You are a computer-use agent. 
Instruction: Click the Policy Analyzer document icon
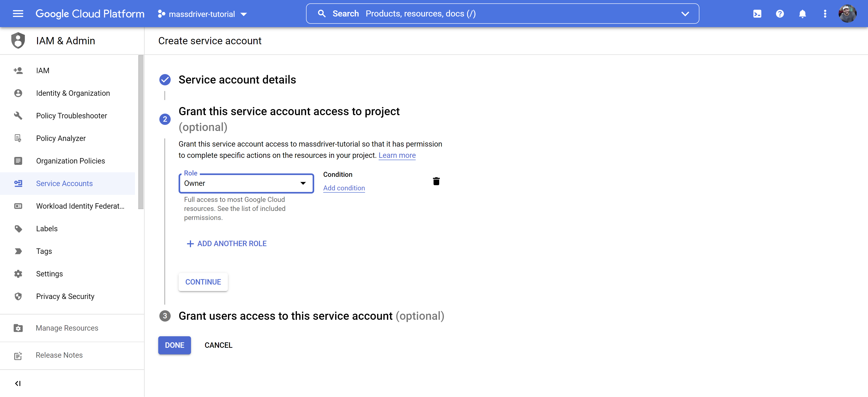(18, 138)
